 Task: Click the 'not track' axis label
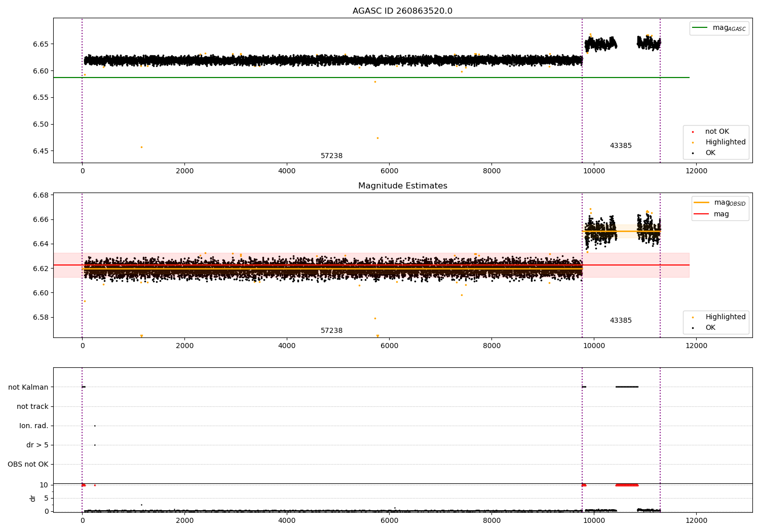click(32, 407)
